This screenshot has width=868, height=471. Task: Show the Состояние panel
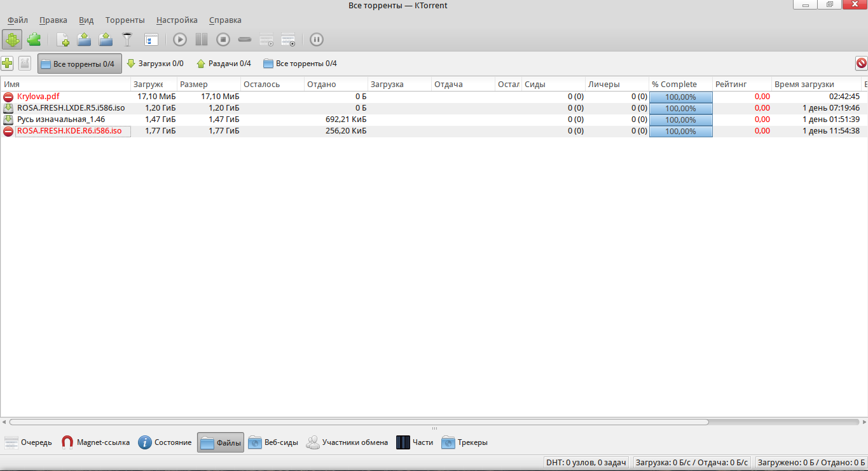(x=165, y=442)
